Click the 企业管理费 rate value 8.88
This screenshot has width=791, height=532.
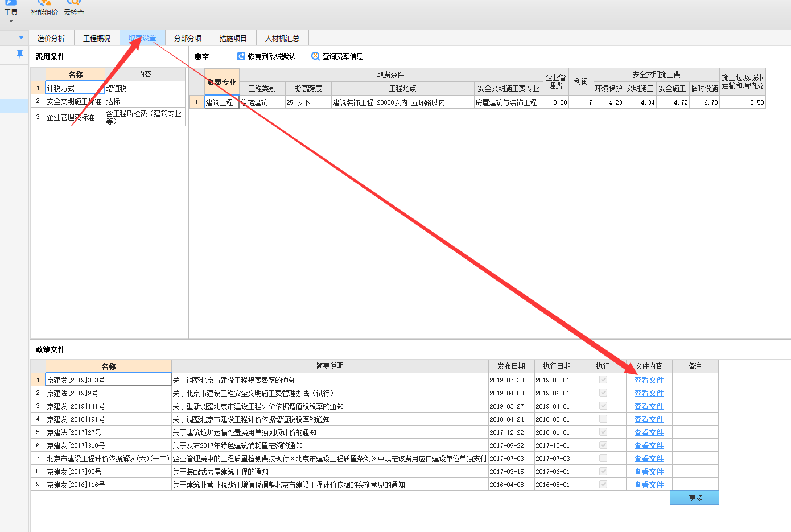[x=556, y=102]
